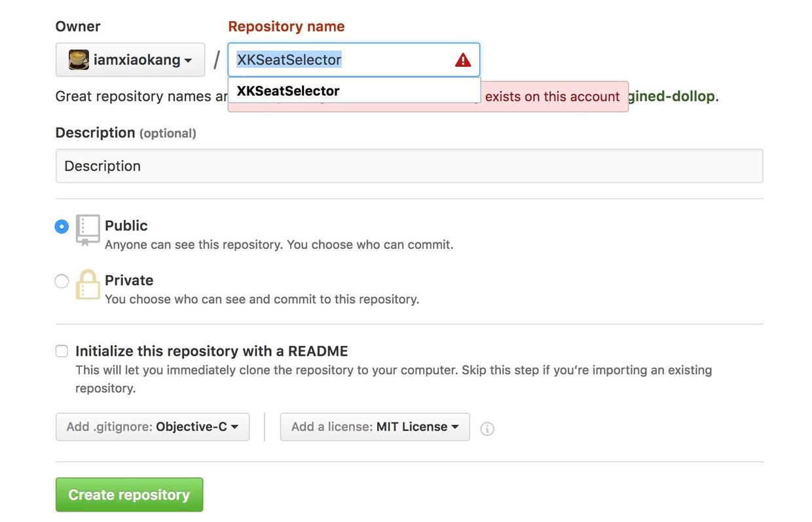
Task: Click into the Repository name field
Action: [354, 60]
